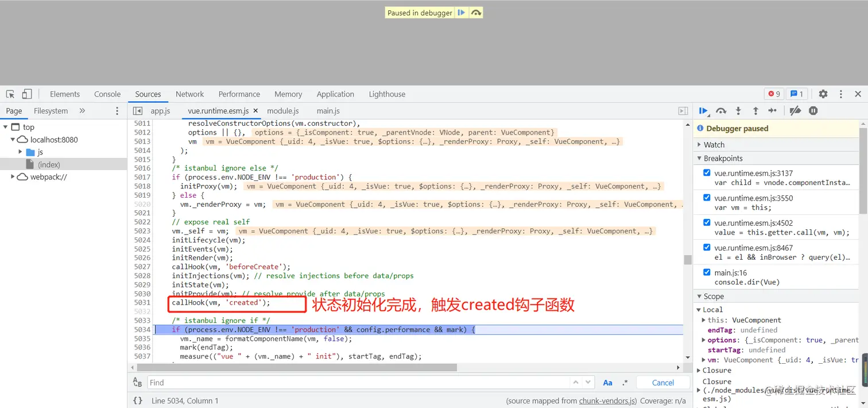Activate the inspect element picker icon
Screen dimensions: 868x408
tap(10, 94)
